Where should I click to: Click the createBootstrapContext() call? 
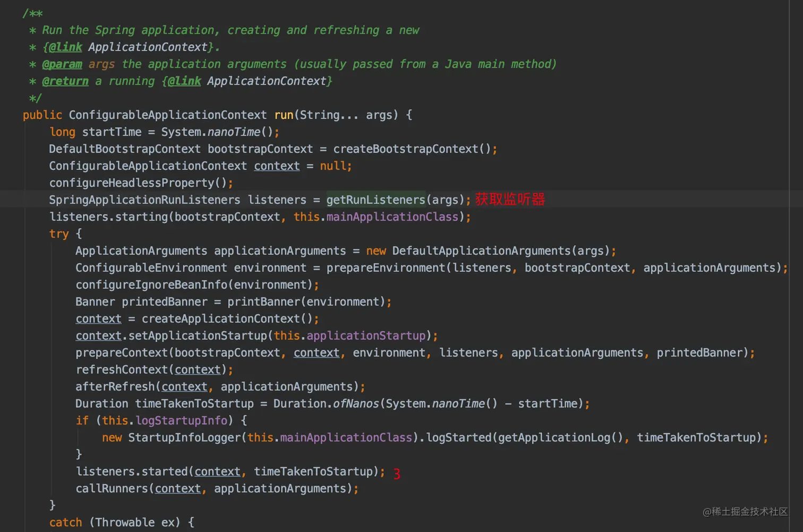412,149
